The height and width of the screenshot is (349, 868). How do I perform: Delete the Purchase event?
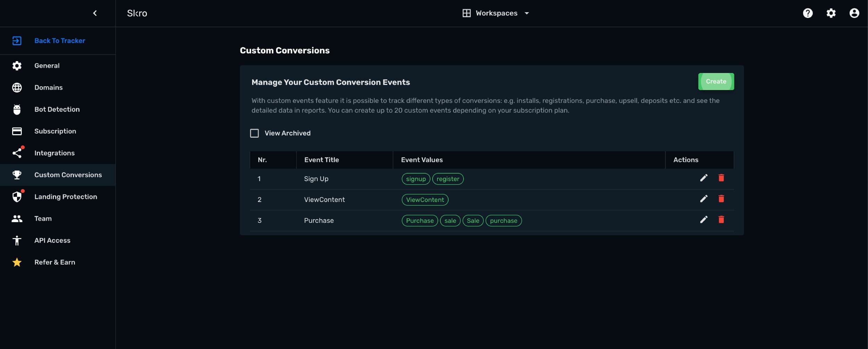coord(721,220)
